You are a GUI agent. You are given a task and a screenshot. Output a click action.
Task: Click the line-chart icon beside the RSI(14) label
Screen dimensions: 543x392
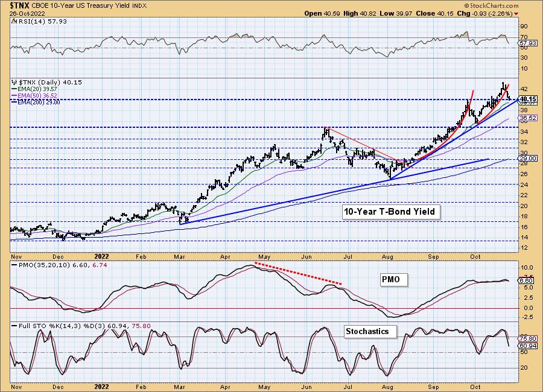(x=14, y=22)
